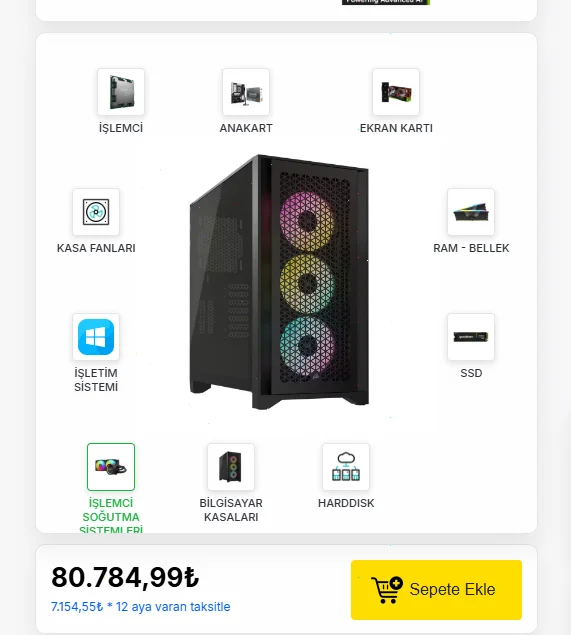This screenshot has height=635, width=571.
Task: Add to cart with Sepete Ekle button
Action: point(436,590)
